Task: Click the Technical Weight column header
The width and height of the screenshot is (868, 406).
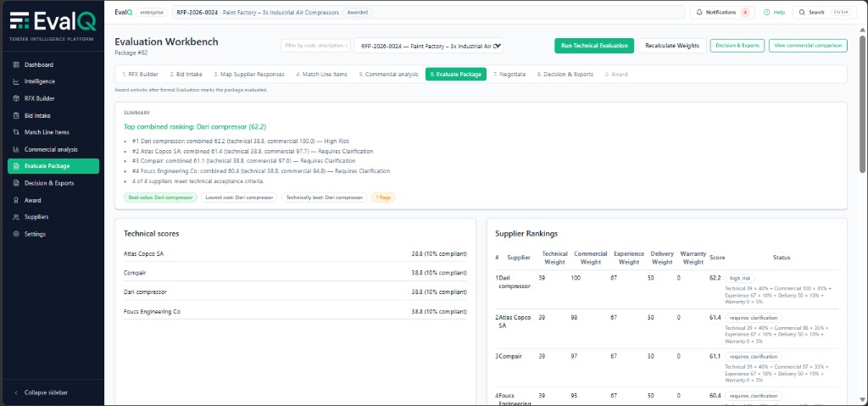Action: click(554, 258)
